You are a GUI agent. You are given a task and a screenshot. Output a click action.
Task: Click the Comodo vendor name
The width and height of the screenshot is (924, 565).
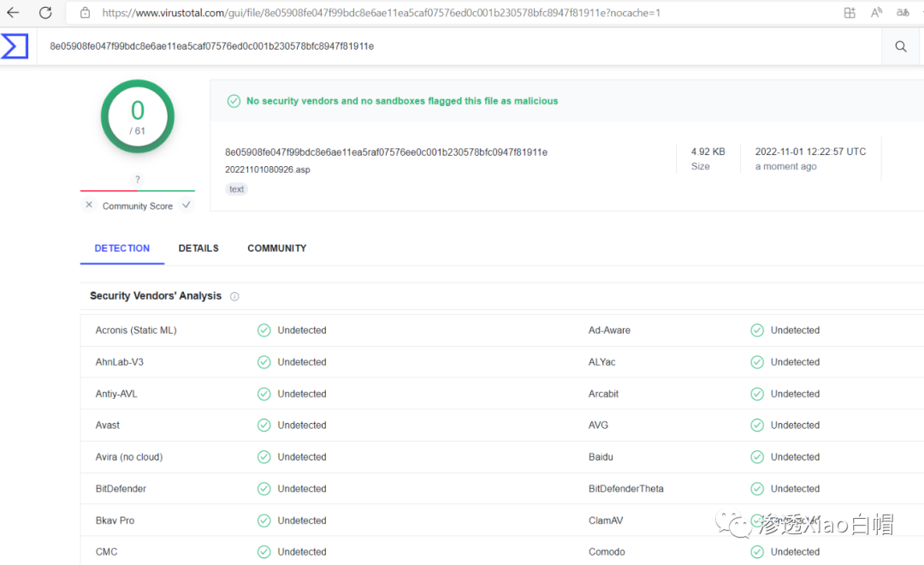pyautogui.click(x=607, y=552)
